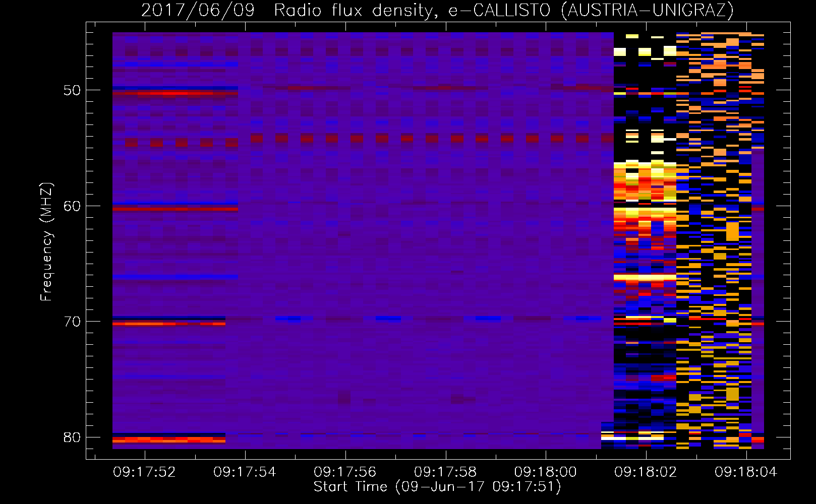Click the 09:18:02 time tick label
Screen dimensions: 816x504
point(646,472)
